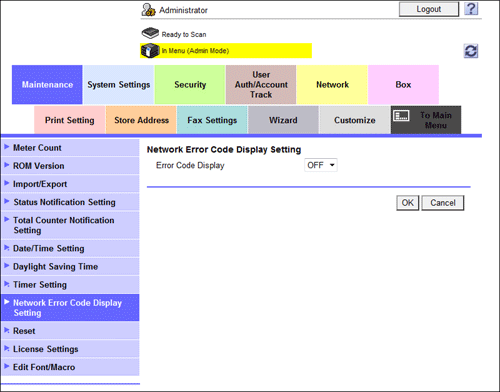Click arrow icon beside Reset
500x392 pixels.
pyautogui.click(x=6, y=330)
